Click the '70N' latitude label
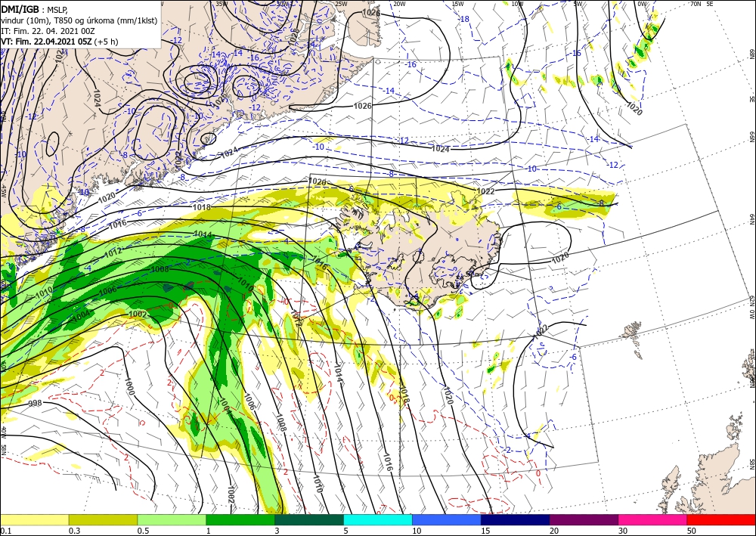 (x=696, y=4)
